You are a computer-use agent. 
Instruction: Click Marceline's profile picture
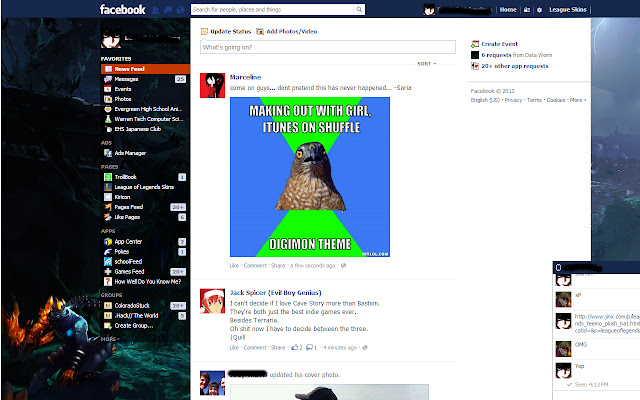click(x=212, y=85)
